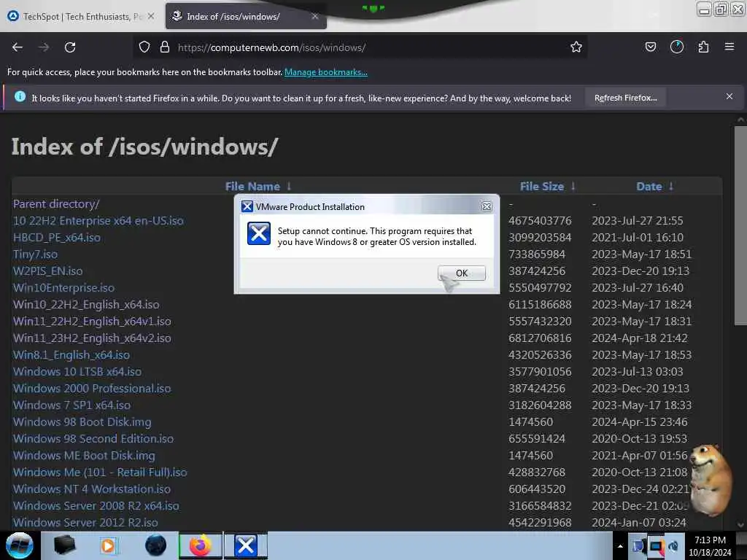Open Win11_22H2_English_x64v1.iso link
This screenshot has height=560, width=747.
pyautogui.click(x=92, y=321)
